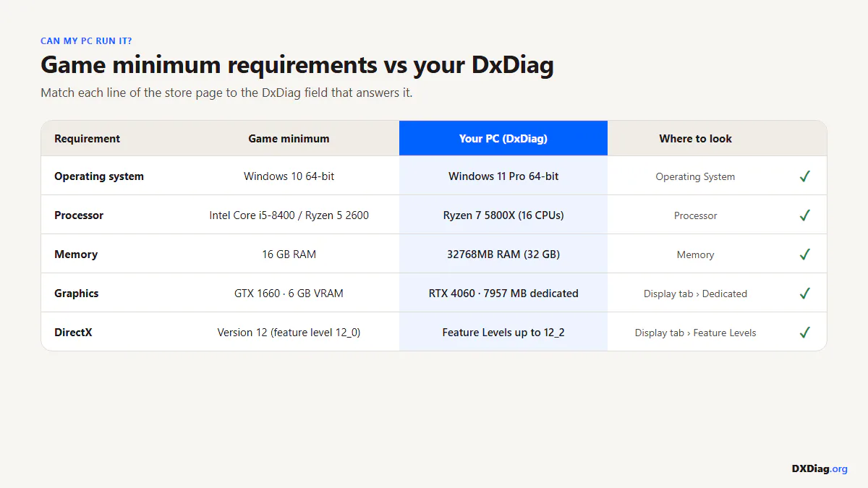The width and height of the screenshot is (868, 488).
Task: Click the green checkmark in Processor row
Action: click(804, 215)
